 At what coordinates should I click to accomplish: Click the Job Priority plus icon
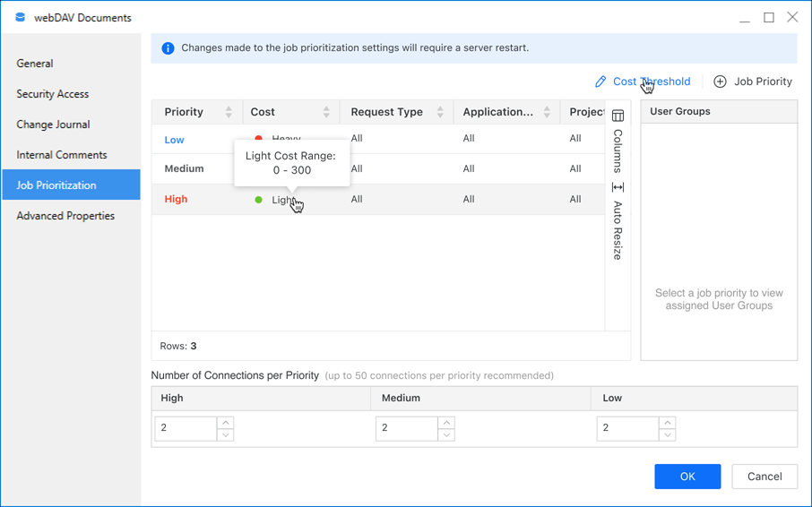tap(720, 82)
